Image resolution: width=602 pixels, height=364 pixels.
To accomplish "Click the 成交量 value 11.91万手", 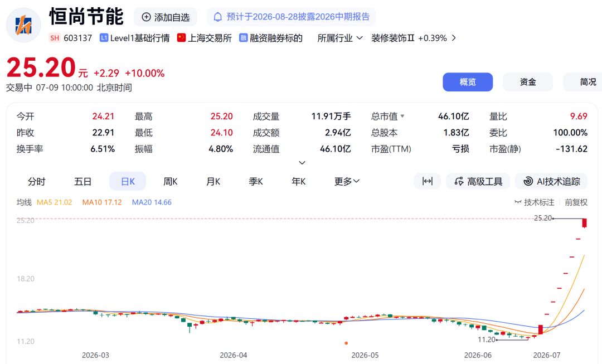I will click(x=331, y=117).
